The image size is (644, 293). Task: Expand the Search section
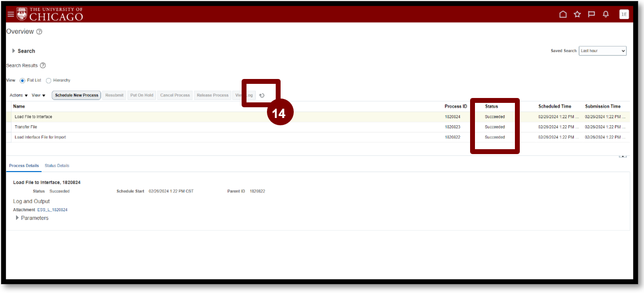[14, 51]
